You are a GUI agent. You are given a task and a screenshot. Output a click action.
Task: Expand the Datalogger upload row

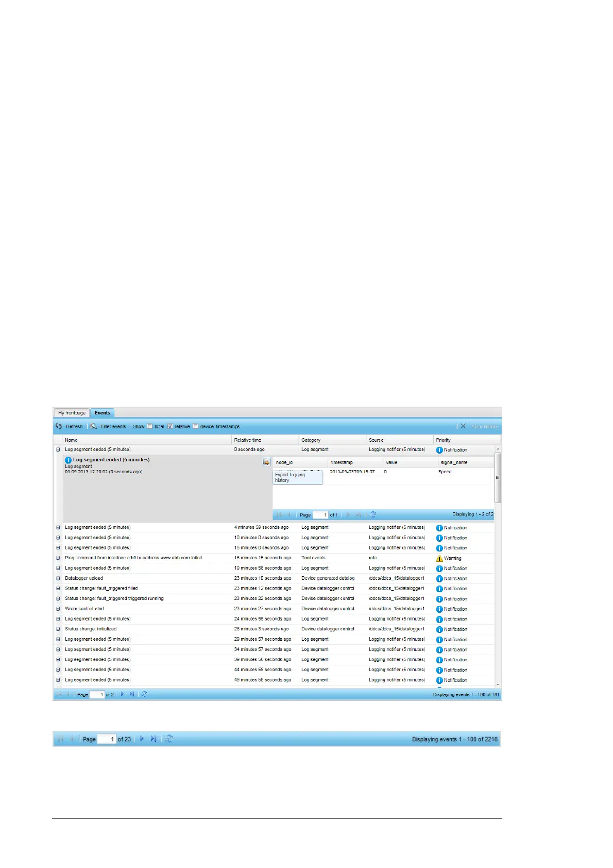click(x=58, y=578)
